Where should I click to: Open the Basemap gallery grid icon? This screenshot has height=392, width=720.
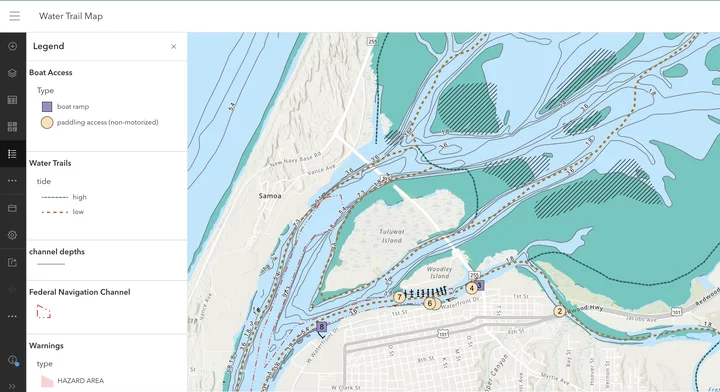pos(12,127)
